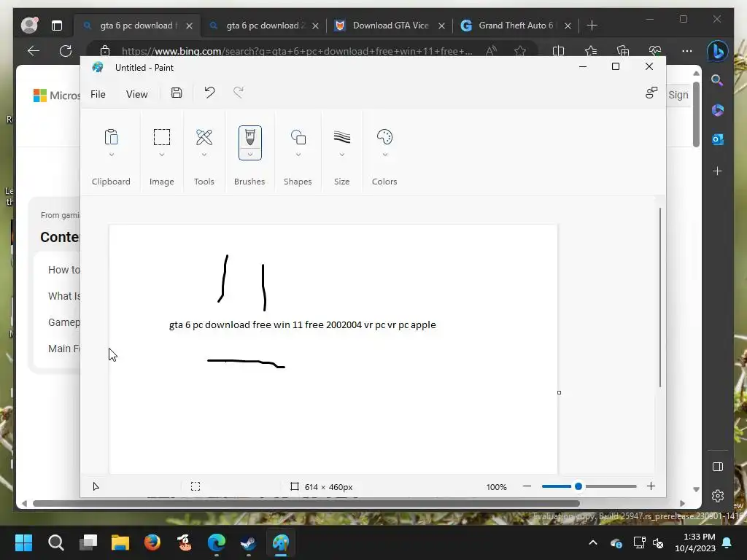Open Edge browser essentials heart icon
This screenshot has width=747, height=560.
point(655,51)
